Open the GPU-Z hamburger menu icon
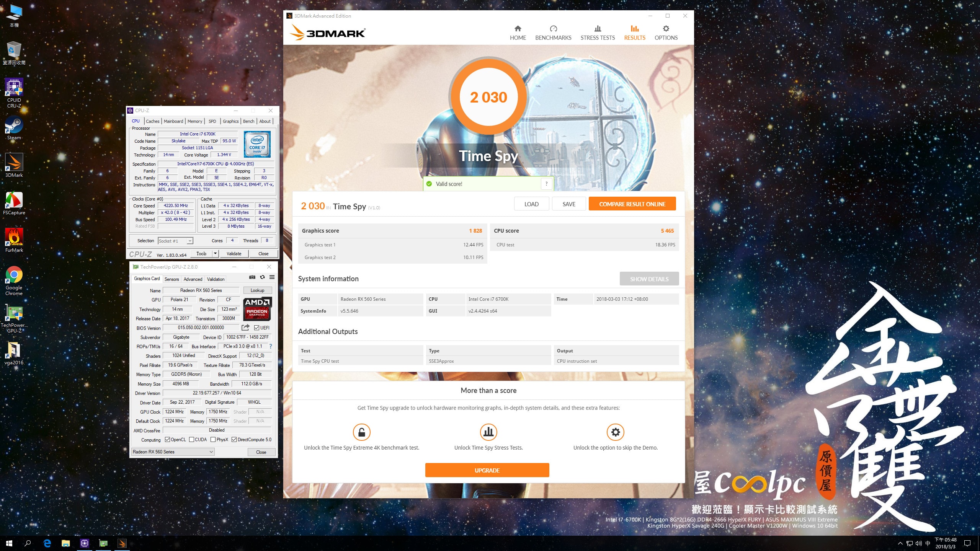Screen dimensions: 980x551 [272, 277]
